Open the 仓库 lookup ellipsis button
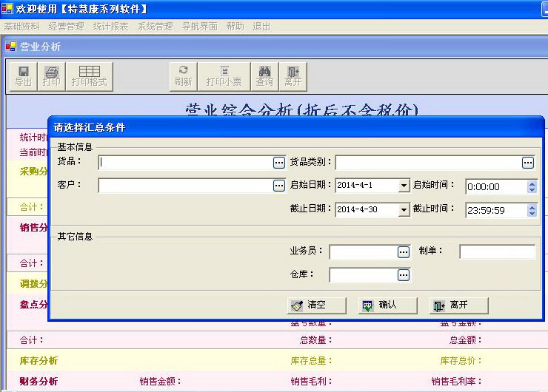548x392 pixels. coord(404,275)
